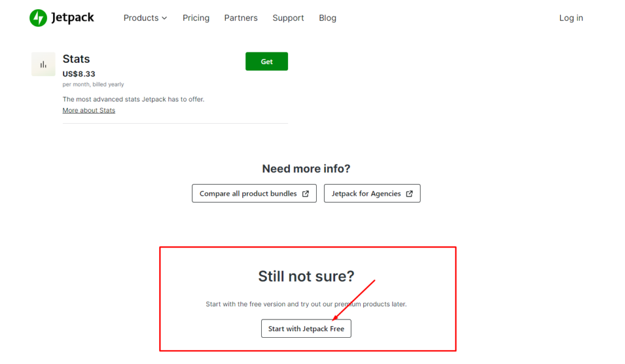
Task: Visit the Support page
Action: [x=288, y=18]
